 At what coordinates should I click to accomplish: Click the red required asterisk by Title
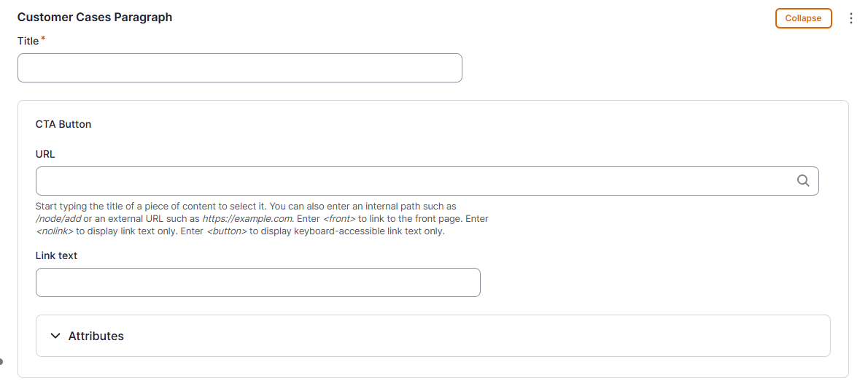tap(42, 39)
